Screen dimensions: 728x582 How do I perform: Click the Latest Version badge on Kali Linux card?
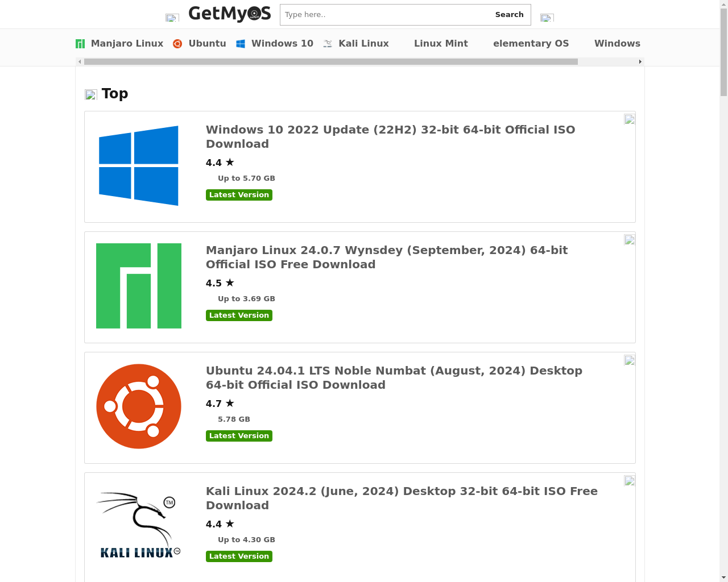pyautogui.click(x=239, y=556)
